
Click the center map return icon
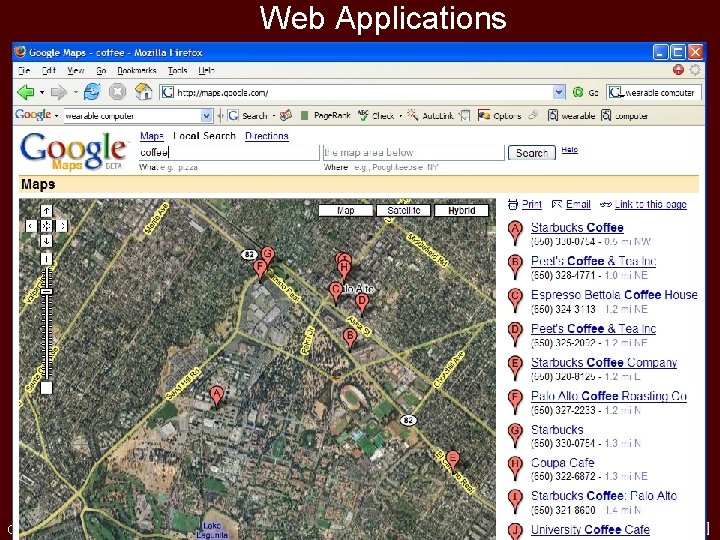(x=46, y=226)
